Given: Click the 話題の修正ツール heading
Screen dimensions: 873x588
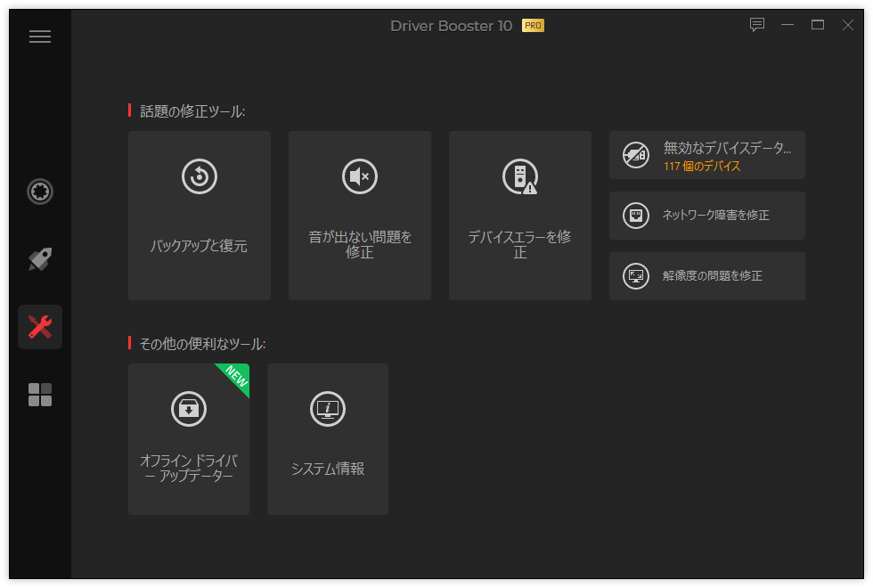Looking at the screenshot, I should click(x=192, y=111).
